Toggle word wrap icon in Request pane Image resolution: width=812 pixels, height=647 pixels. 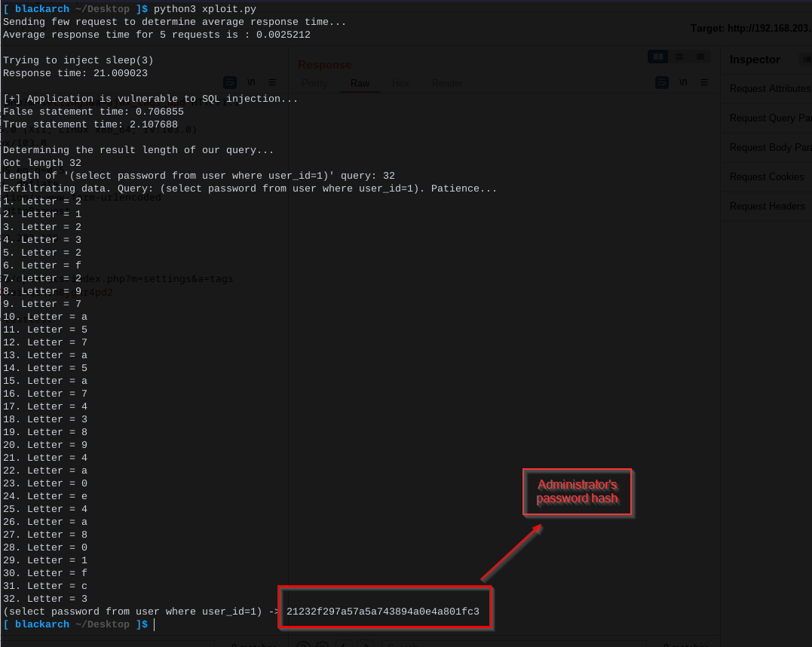tap(230, 82)
